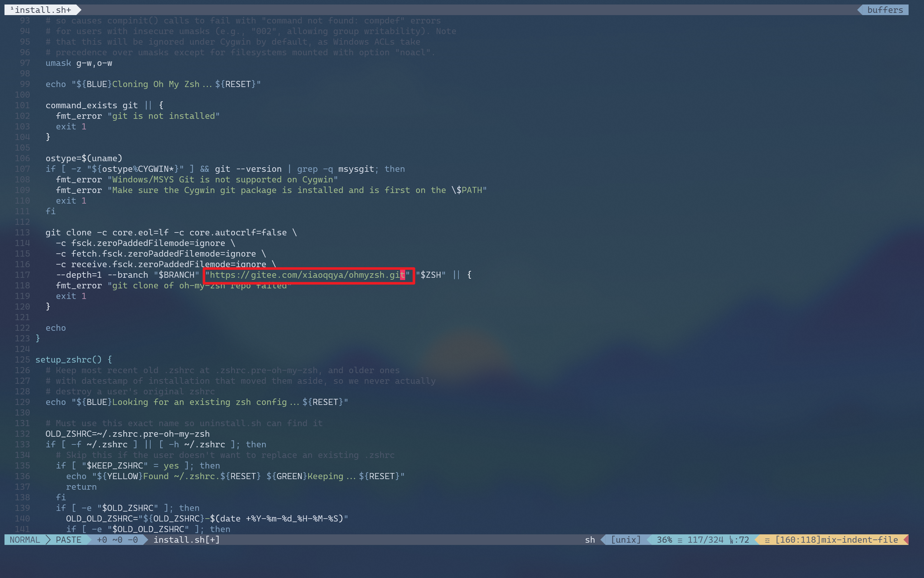
Task: Click the mix-indent-file warning in statusline
Action: coord(836,539)
